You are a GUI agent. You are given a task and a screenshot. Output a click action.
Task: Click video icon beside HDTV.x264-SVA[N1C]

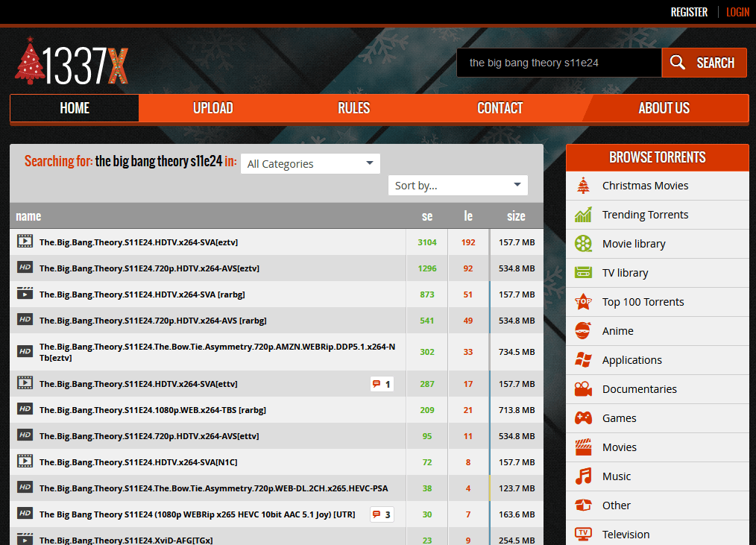25,461
